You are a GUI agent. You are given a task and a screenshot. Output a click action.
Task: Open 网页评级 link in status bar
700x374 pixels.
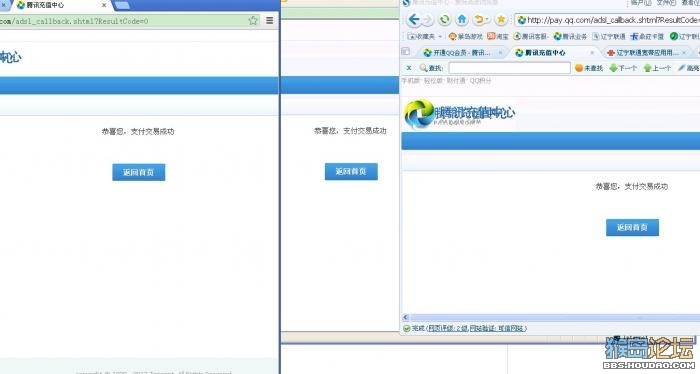click(448, 328)
